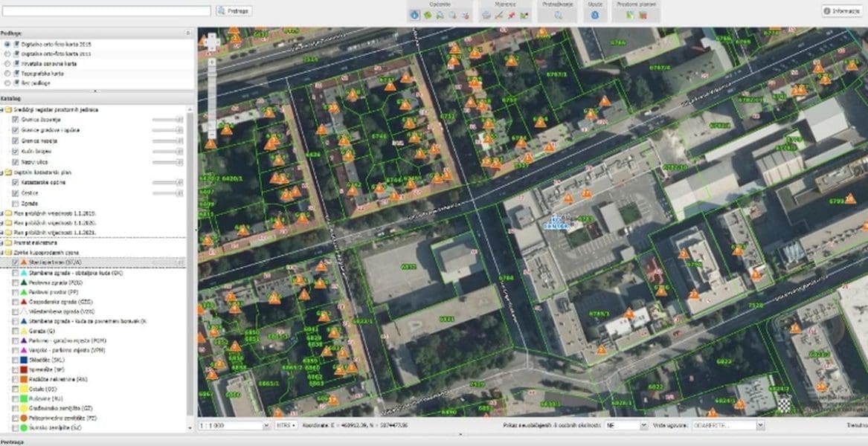Viewport: 868px width, 446px height.
Task: Click the green globe icon in Općenito group
Action: coord(428,15)
